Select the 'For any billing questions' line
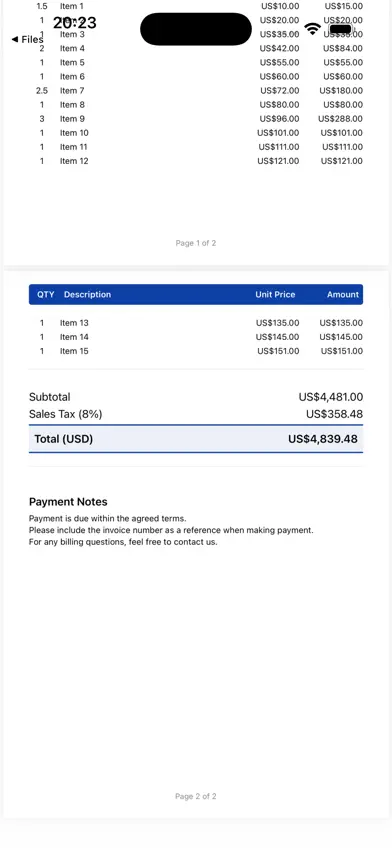 (123, 542)
